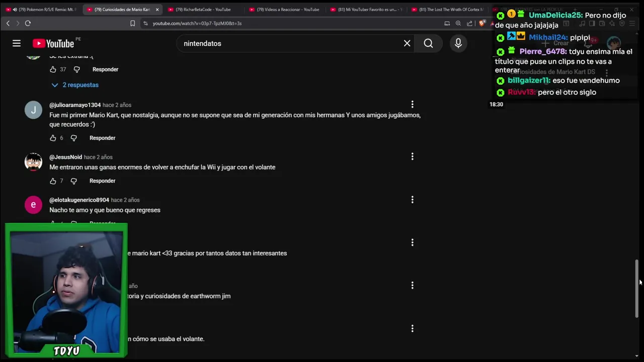
Task: Click billgaizer11 username in chat overlay
Action: tap(529, 80)
